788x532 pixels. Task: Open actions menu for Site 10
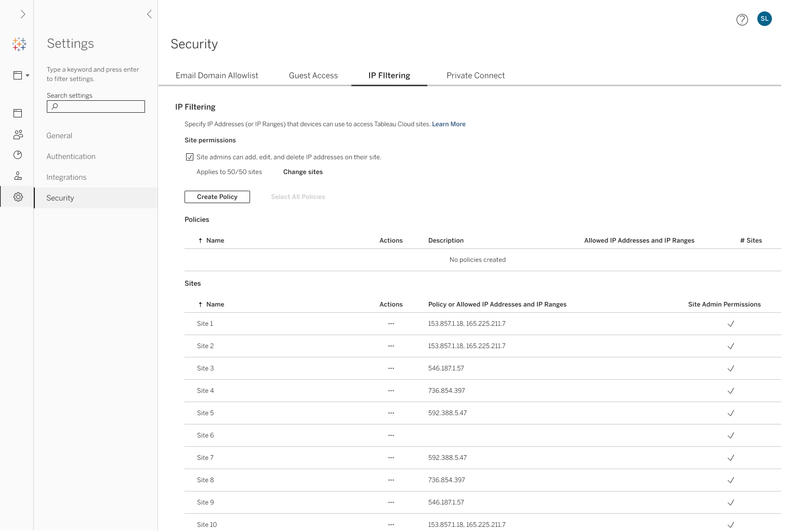coord(391,525)
